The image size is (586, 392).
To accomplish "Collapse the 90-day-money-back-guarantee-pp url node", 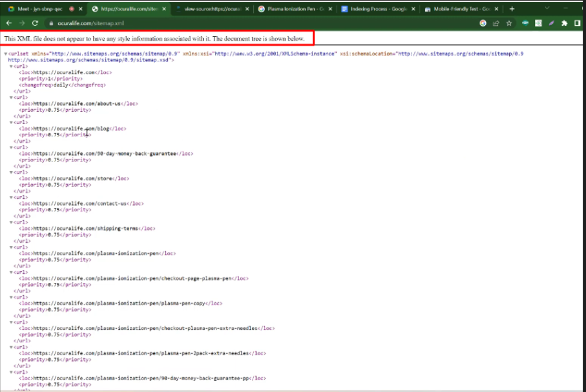I will tap(11, 372).
